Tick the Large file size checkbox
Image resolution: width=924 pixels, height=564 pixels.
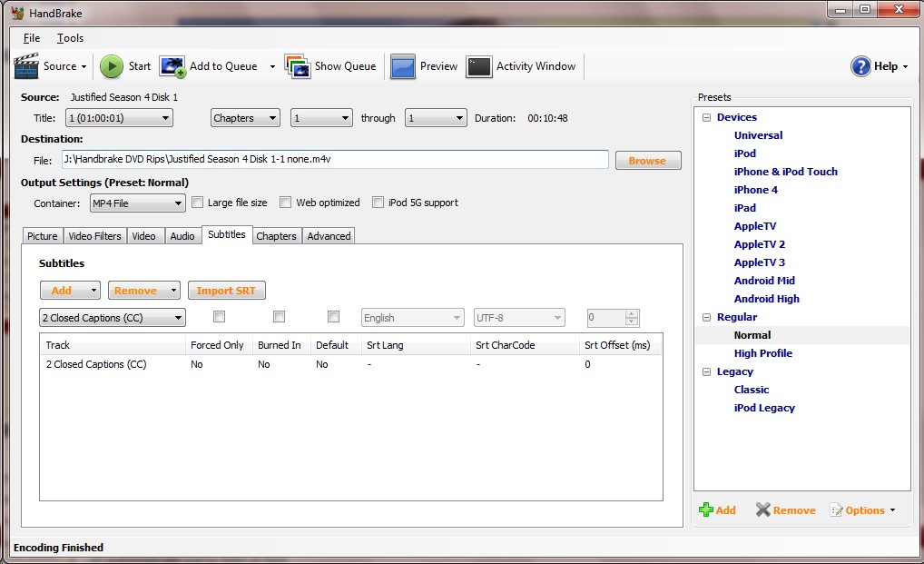click(197, 203)
